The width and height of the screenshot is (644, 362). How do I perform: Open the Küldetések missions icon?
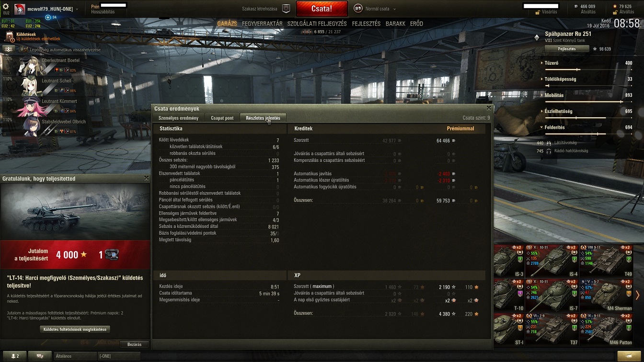(x=10, y=36)
